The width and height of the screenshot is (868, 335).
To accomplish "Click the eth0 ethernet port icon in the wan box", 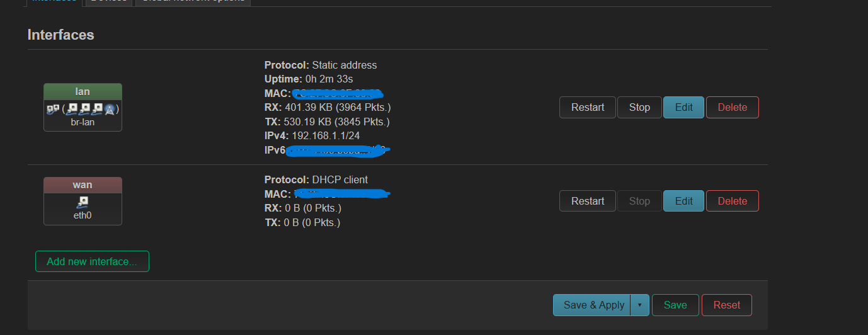I will pyautogui.click(x=83, y=203).
